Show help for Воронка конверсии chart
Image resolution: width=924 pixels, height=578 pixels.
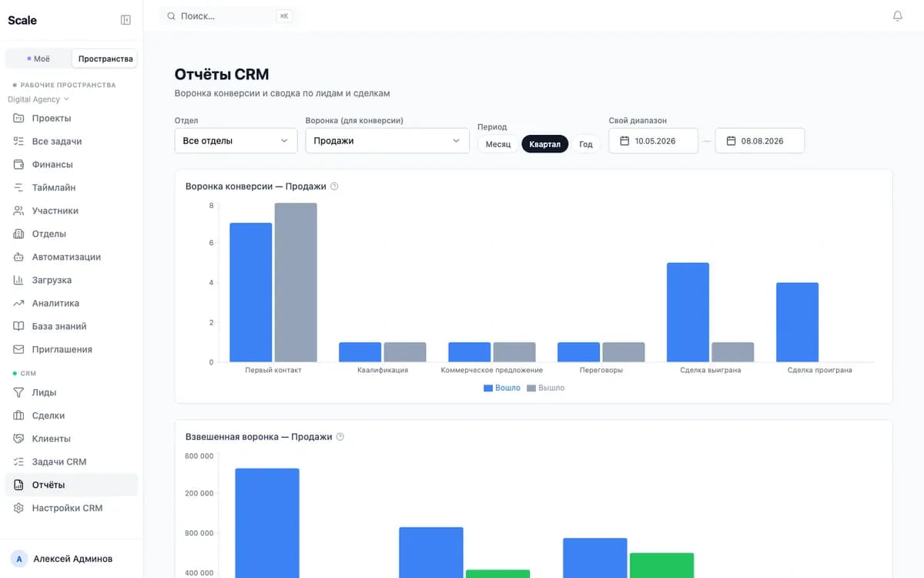334,187
